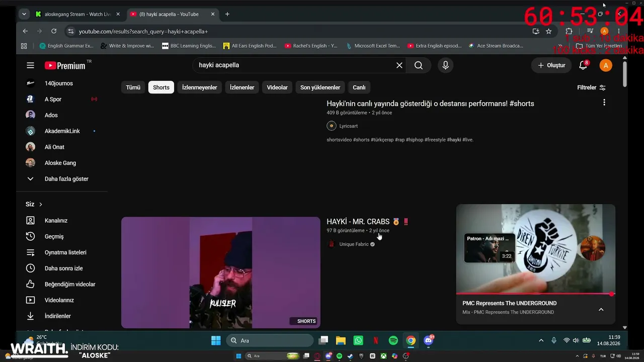Open the Oluştur create menu
Image resolution: width=644 pixels, height=362 pixels.
551,65
